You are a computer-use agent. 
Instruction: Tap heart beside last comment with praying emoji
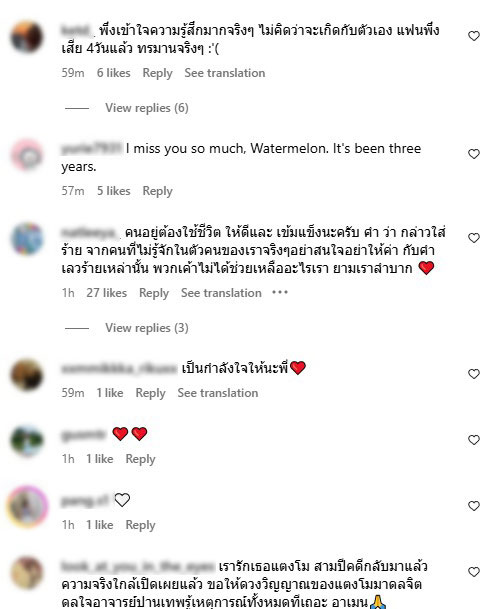[474, 572]
